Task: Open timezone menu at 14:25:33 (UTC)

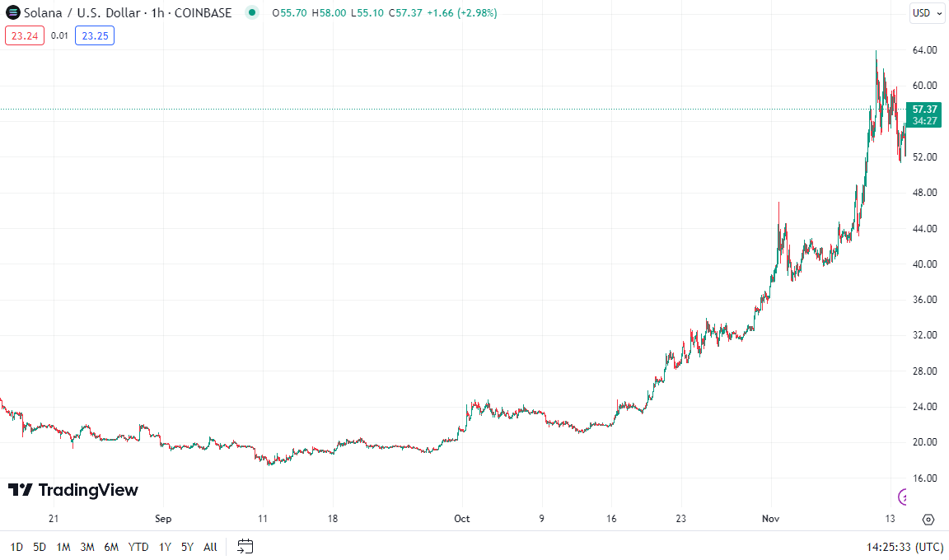Action: coord(905,547)
